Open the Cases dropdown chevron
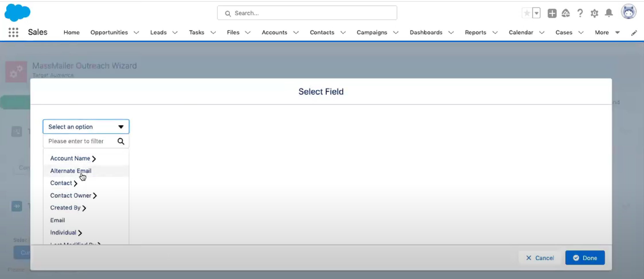Viewport: 644px width, 279px height. click(x=581, y=33)
